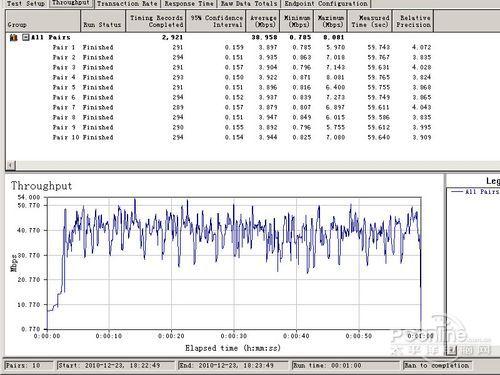The width and height of the screenshot is (500, 375).
Task: Click the 95% Confidence Interval header
Action: point(216,21)
